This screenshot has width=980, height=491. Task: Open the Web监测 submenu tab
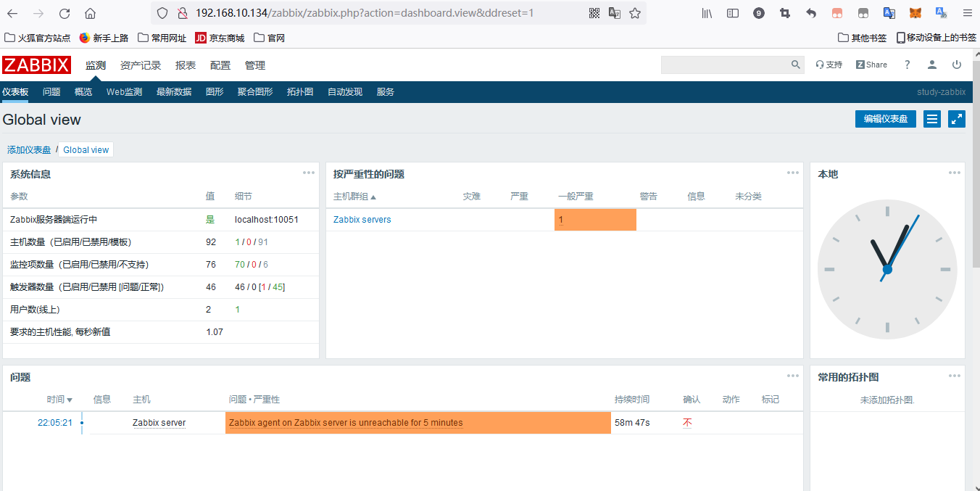[124, 92]
